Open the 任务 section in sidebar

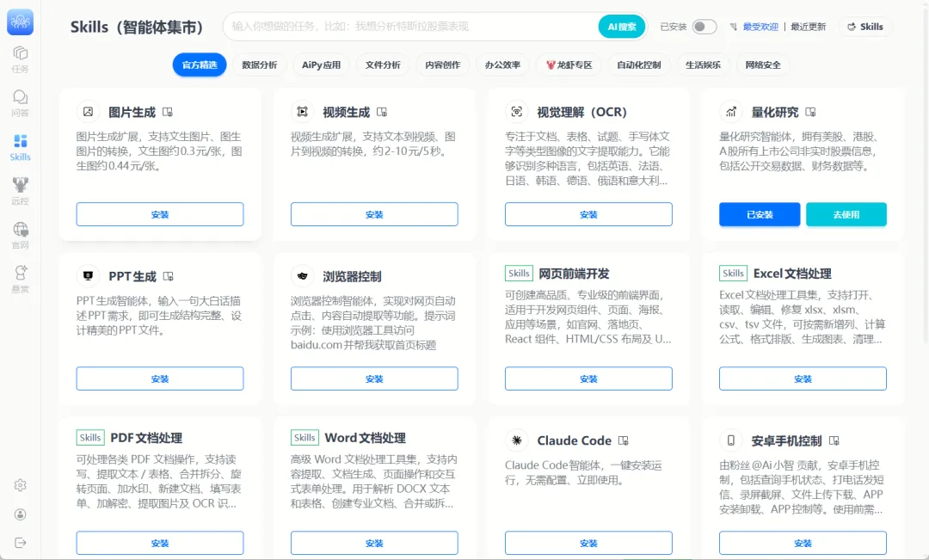[x=20, y=59]
